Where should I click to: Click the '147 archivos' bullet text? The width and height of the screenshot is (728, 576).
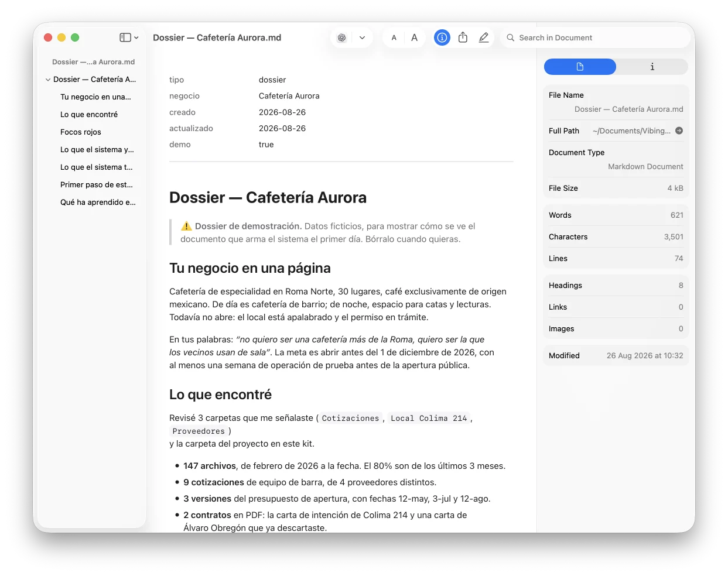click(x=210, y=466)
